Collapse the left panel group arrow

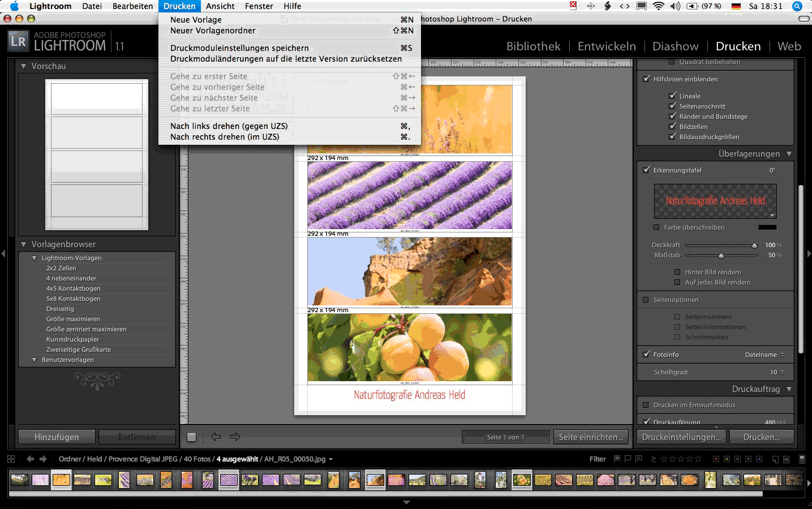click(3, 254)
